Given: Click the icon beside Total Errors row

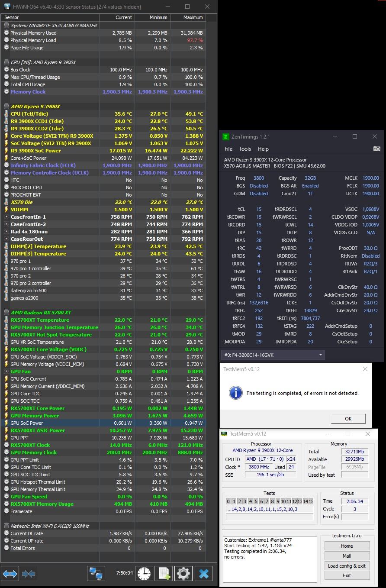Looking at the screenshot, I should pos(6,548).
